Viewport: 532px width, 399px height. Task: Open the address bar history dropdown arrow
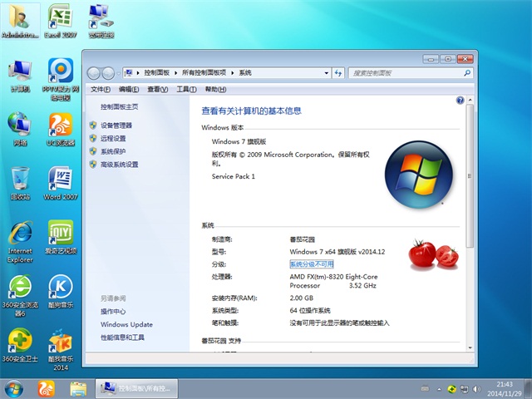(x=327, y=73)
